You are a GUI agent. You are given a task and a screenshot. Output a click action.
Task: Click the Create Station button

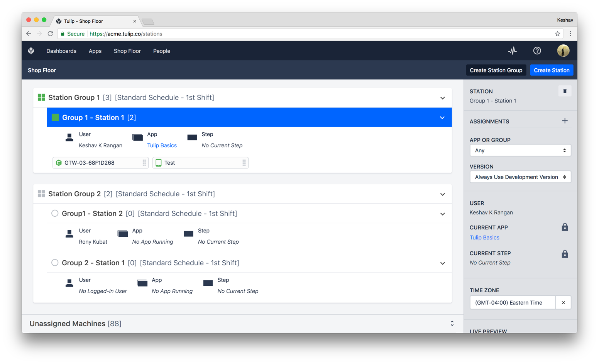(x=552, y=70)
